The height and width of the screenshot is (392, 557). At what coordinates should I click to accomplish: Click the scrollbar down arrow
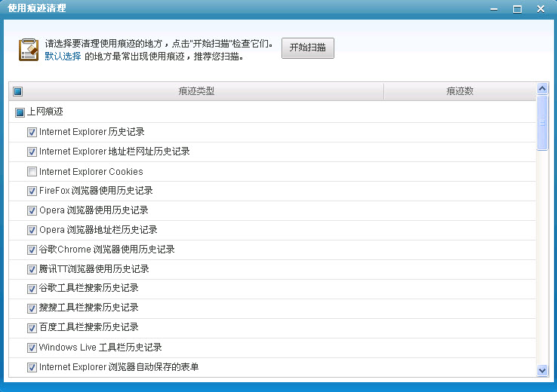(x=542, y=370)
